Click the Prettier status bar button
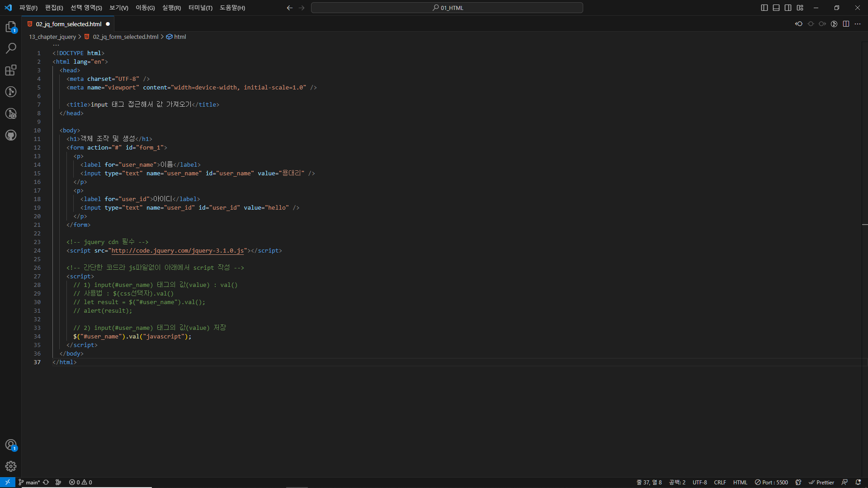868x488 pixels. pyautogui.click(x=821, y=483)
